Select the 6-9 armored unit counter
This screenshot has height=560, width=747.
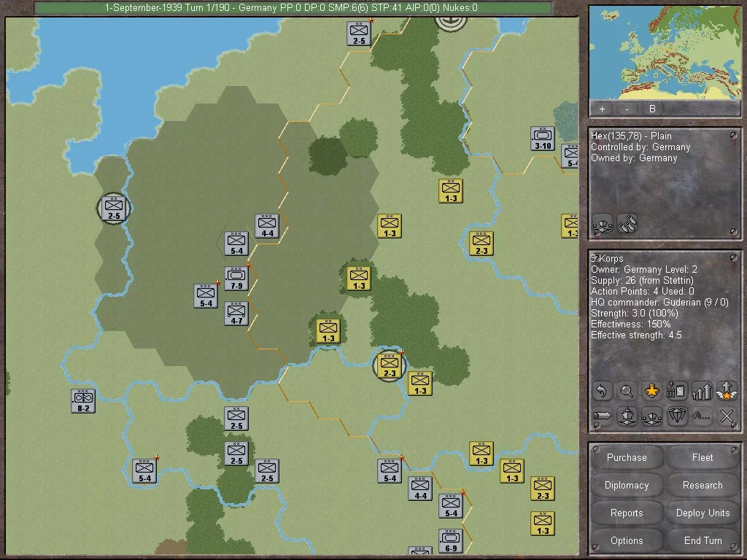[x=451, y=541]
